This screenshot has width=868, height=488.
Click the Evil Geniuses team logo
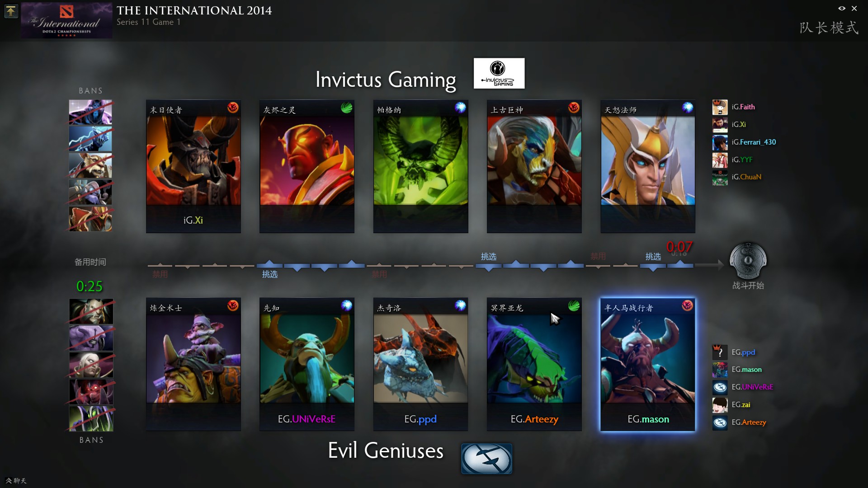click(x=486, y=459)
